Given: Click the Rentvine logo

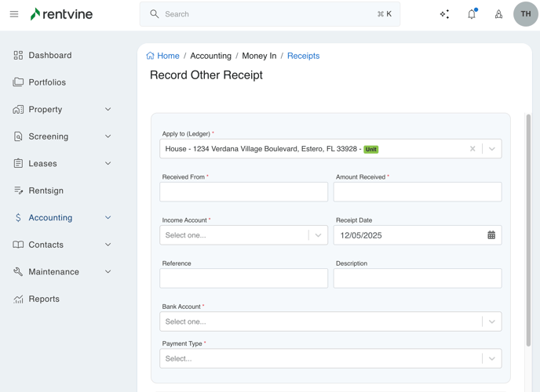Looking at the screenshot, I should [61, 14].
